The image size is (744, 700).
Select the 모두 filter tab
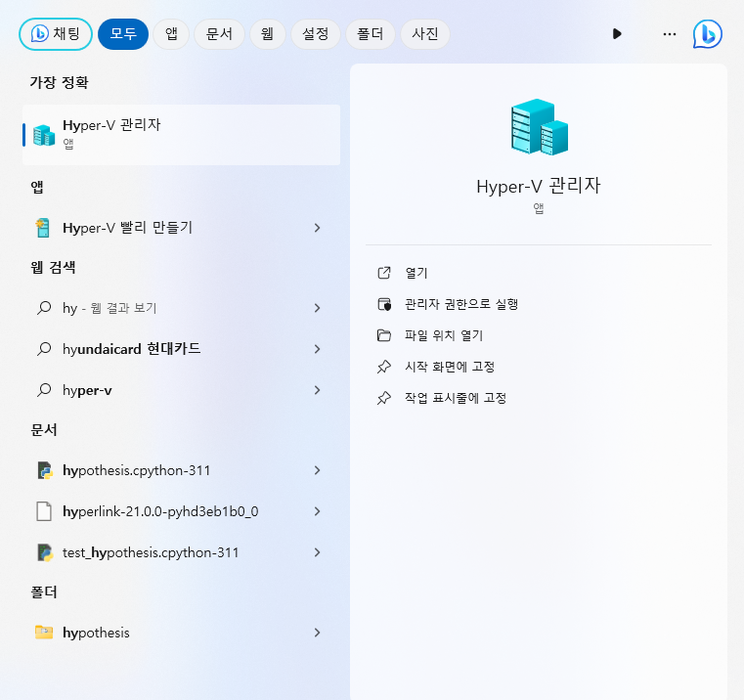[x=123, y=34]
